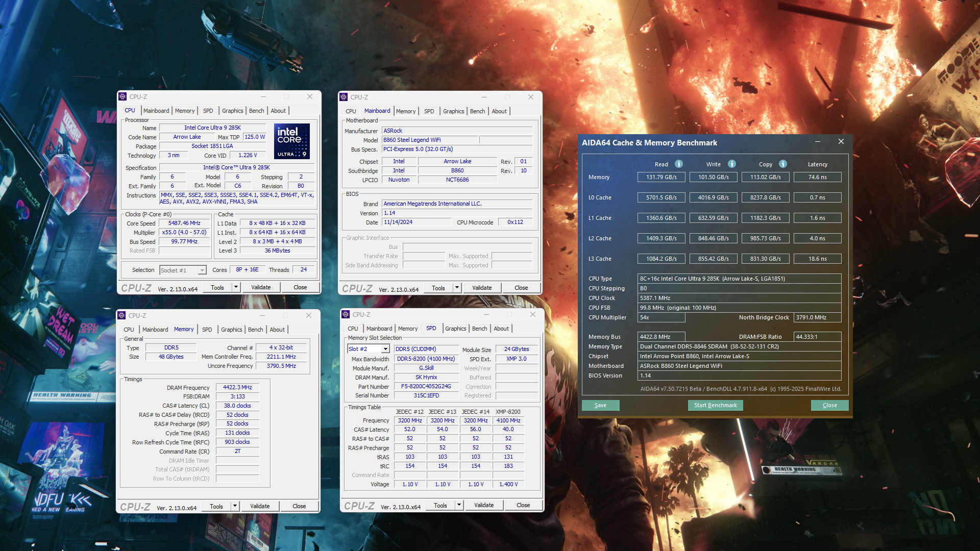Click Core Speed value 5487.46 MHz
This screenshot has width=980, height=551.
pyautogui.click(x=185, y=223)
